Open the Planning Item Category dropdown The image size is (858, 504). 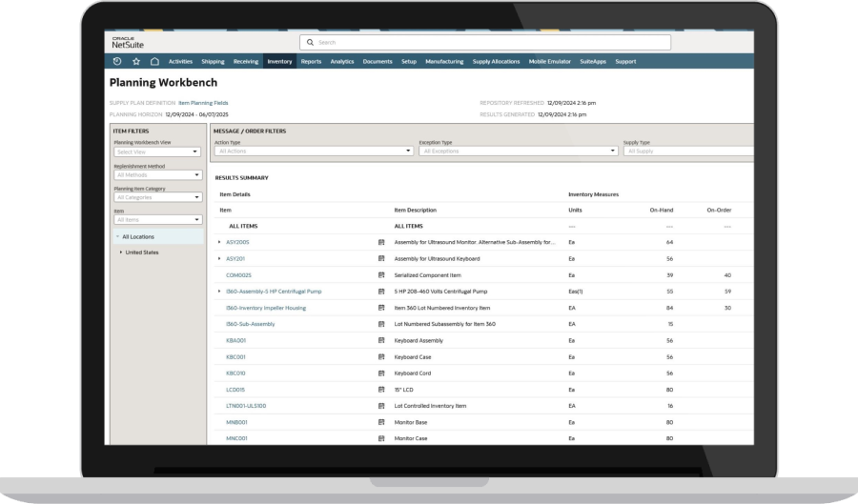[x=157, y=197]
